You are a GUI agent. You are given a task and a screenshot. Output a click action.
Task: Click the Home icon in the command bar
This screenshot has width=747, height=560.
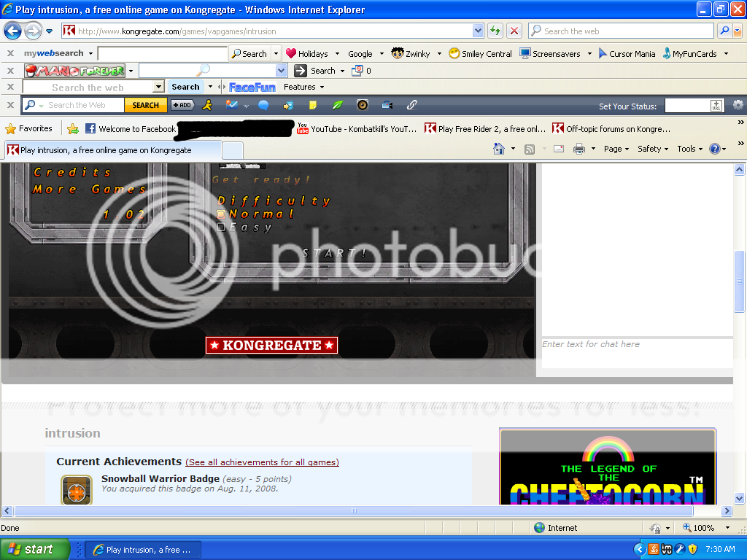(499, 149)
